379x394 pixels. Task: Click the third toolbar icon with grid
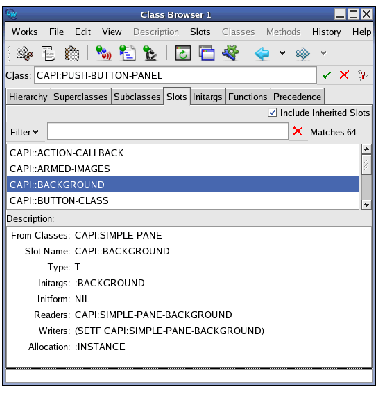click(x=72, y=53)
